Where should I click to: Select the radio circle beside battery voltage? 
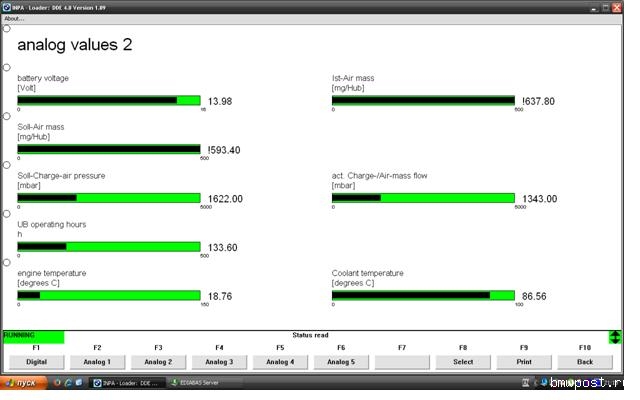7,68
